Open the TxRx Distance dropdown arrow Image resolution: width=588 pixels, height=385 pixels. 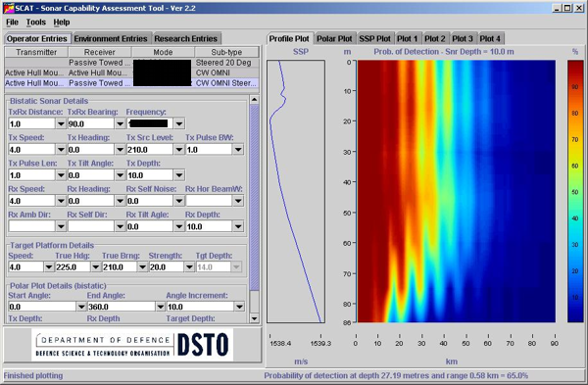coord(61,123)
